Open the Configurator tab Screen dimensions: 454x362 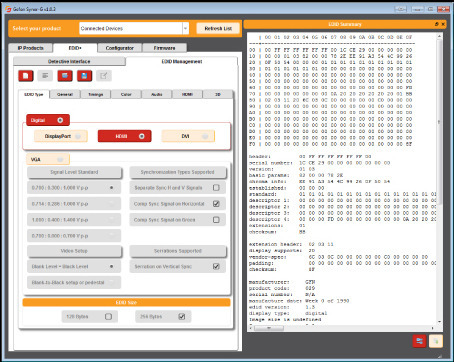pyautogui.click(x=120, y=48)
